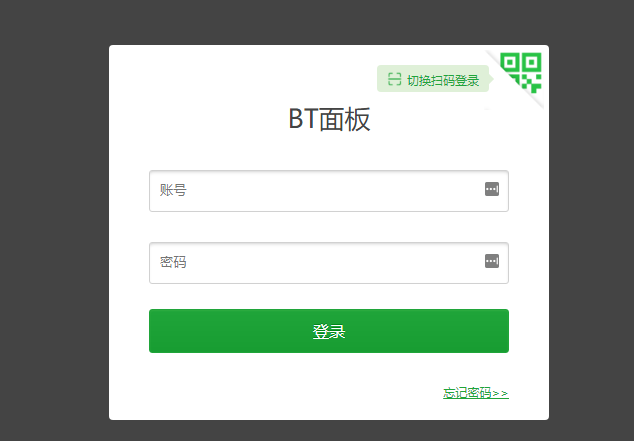
Task: Click the >> arrows after 忘记密码
Action: point(500,393)
